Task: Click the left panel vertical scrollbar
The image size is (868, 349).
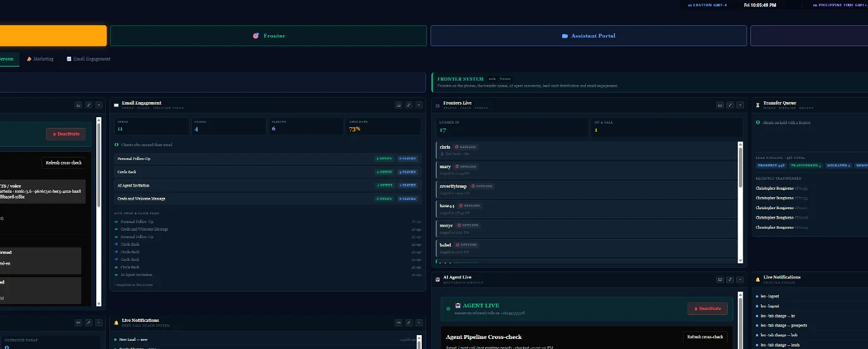Action: tap(98, 211)
